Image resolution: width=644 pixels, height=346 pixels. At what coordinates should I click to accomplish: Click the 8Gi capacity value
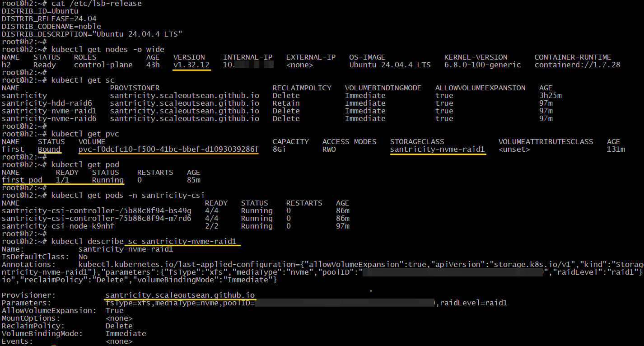click(x=280, y=150)
